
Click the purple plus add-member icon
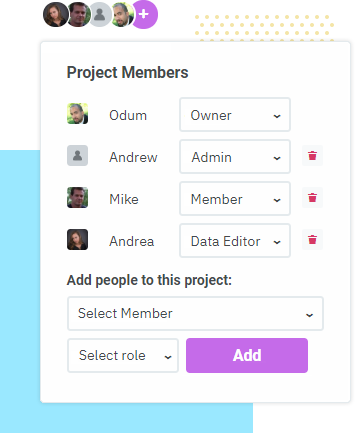click(145, 14)
